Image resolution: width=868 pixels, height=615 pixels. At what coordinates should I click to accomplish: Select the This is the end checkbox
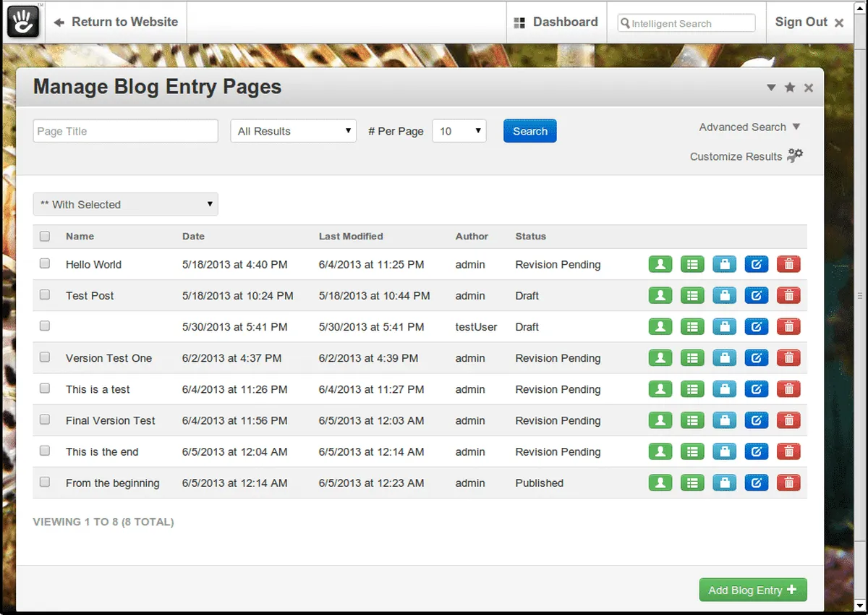point(45,451)
